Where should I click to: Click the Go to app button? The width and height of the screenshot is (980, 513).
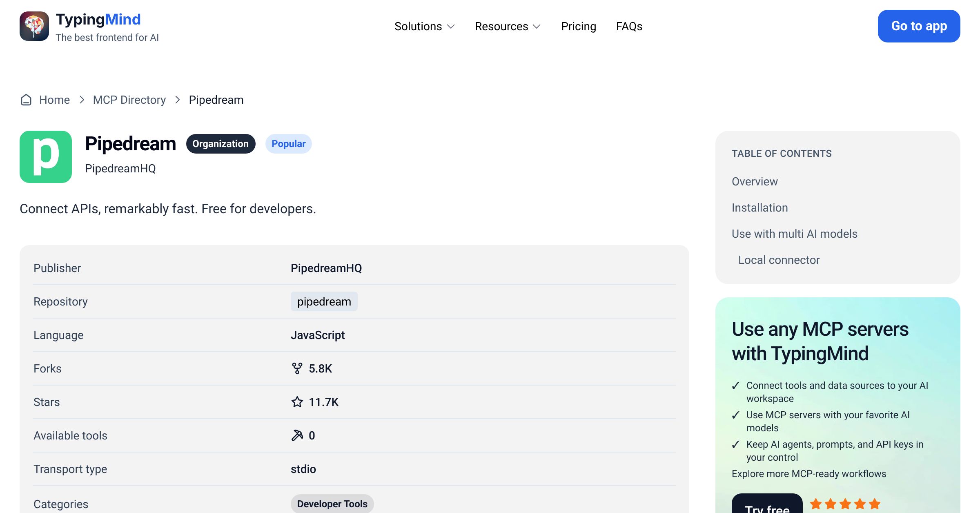[919, 26]
